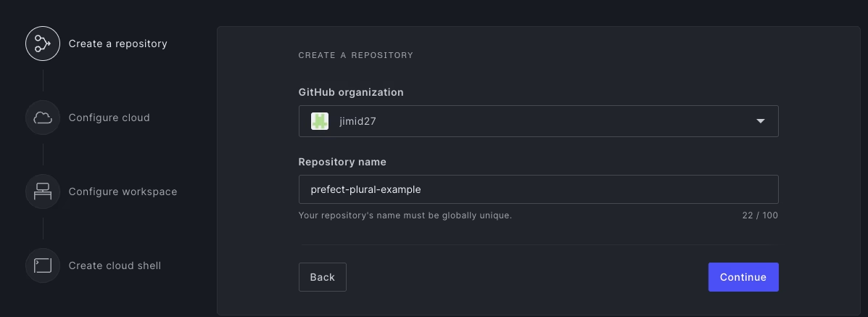
Task: Open the GitHub organization selector showing jimid27
Action: (538, 121)
